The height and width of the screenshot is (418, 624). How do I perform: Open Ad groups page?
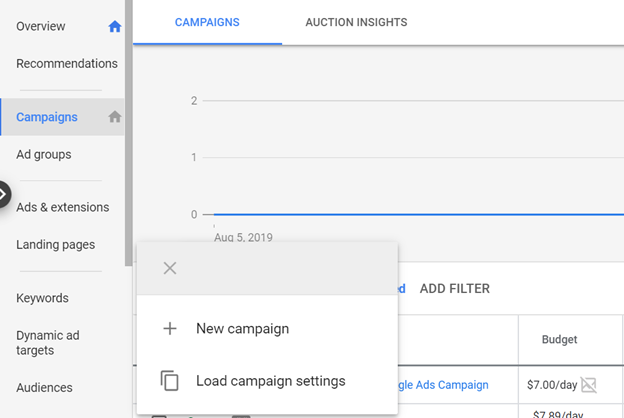point(44,154)
